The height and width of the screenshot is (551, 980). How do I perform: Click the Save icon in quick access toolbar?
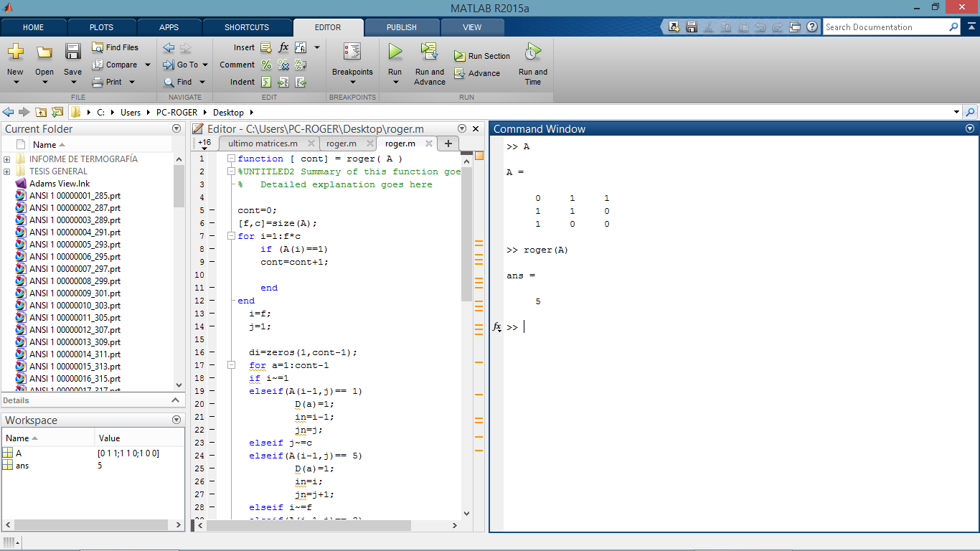692,27
